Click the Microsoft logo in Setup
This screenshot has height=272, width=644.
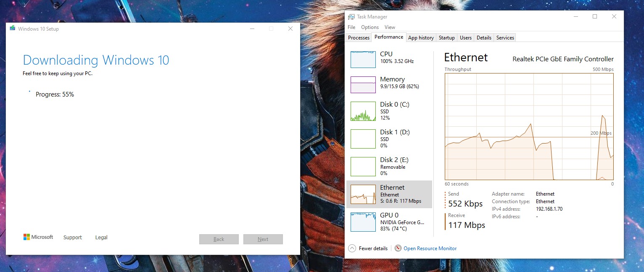coord(38,237)
